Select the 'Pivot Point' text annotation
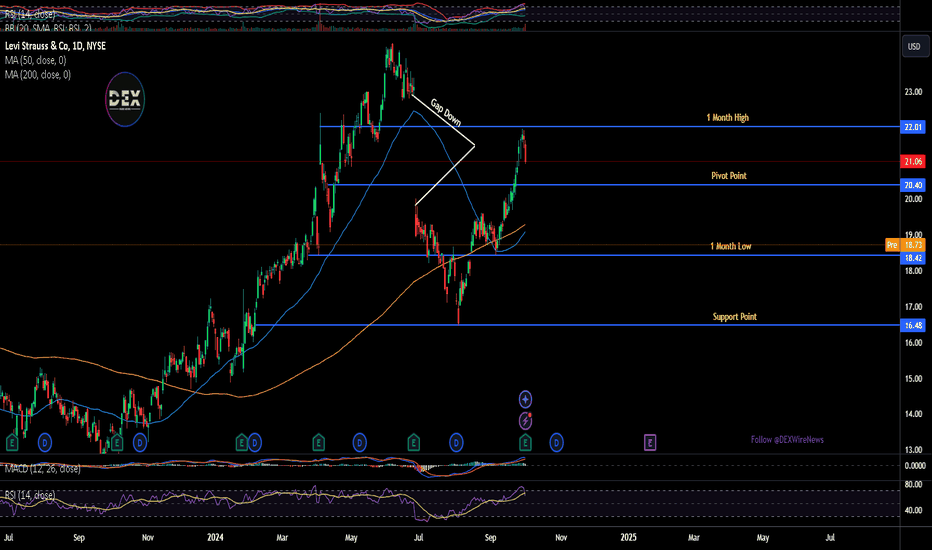Viewport: 932px width, 550px height. [x=729, y=175]
